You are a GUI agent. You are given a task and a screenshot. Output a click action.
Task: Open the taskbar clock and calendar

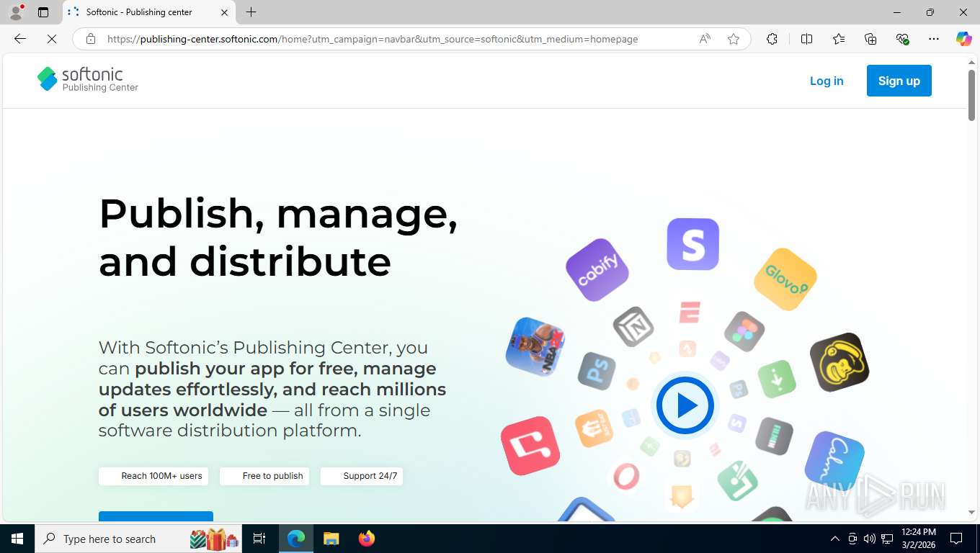click(x=919, y=539)
